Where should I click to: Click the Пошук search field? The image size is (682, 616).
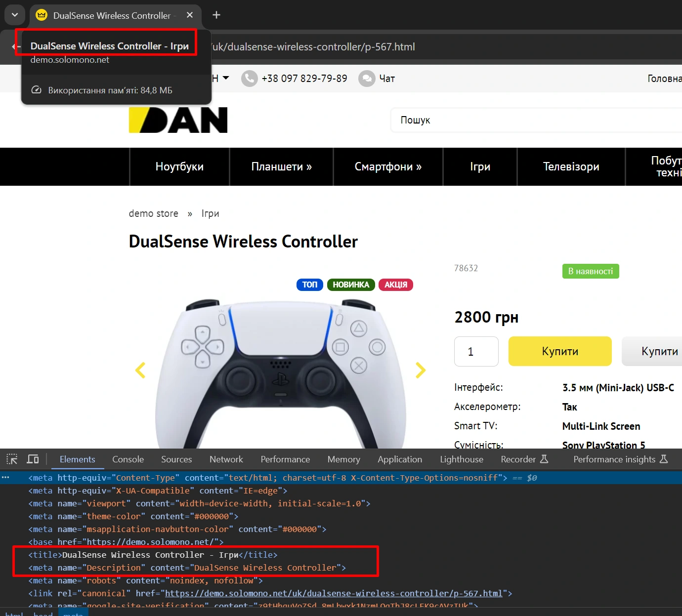tap(534, 120)
